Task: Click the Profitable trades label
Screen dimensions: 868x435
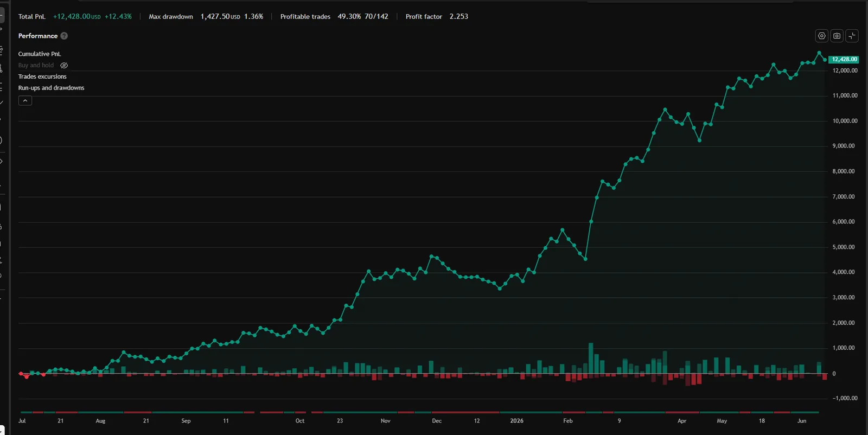Action: [x=305, y=17]
